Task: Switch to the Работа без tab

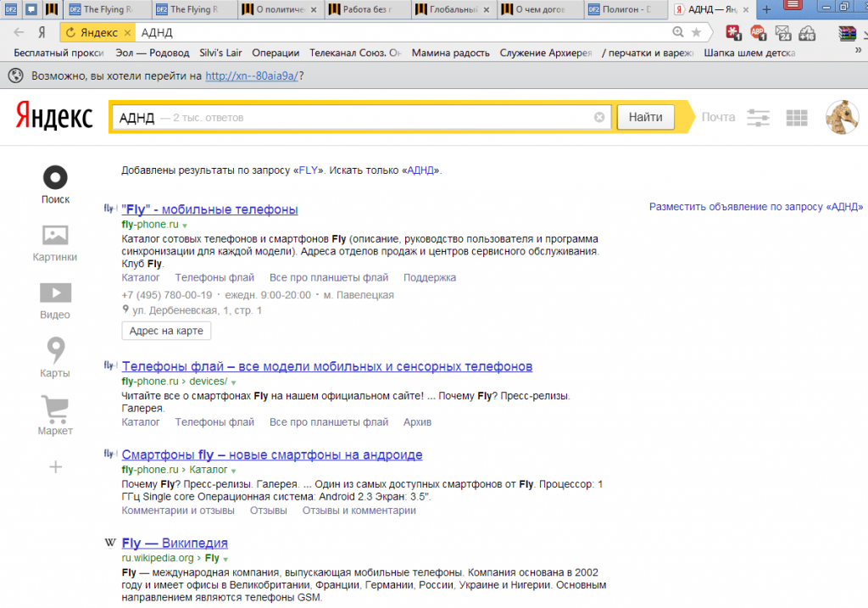Action: 368,9
